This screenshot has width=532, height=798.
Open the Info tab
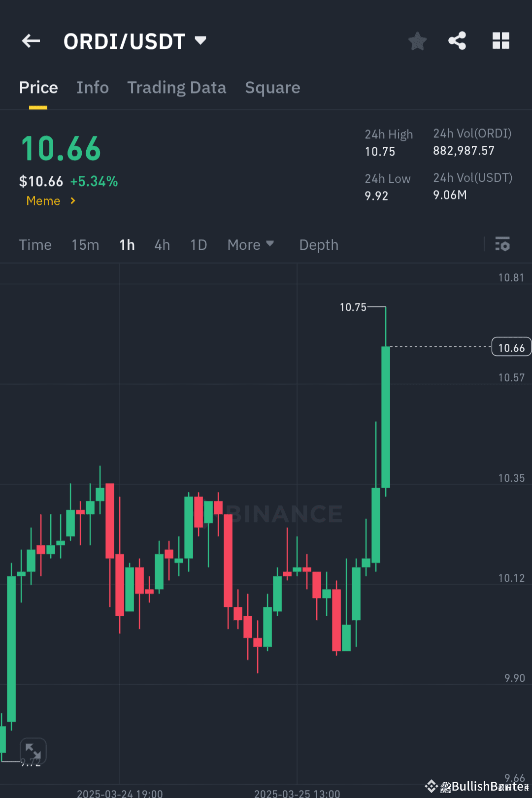click(x=93, y=88)
